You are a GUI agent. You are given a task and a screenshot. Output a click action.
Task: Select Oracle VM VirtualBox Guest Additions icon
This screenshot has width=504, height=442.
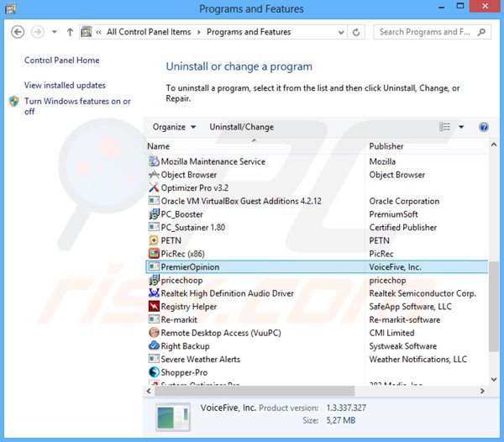(154, 201)
